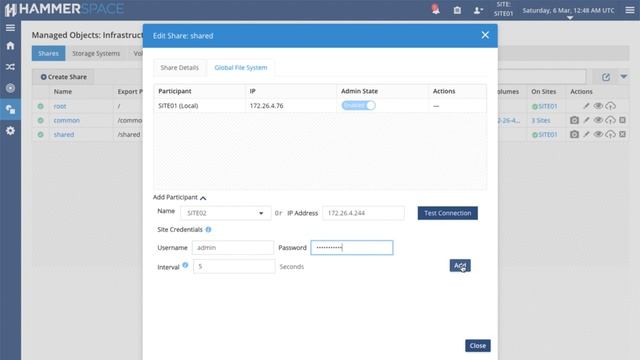
Task: Open the participant Name dropdown showing SITE02
Action: (x=226, y=213)
